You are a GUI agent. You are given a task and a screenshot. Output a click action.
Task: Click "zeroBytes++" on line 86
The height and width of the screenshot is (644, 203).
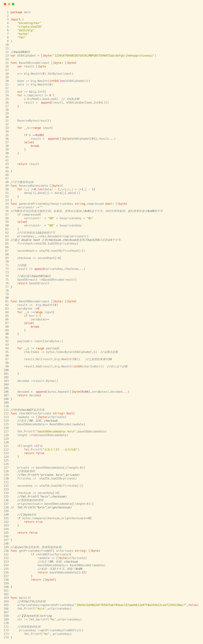click(x=40, y=319)
